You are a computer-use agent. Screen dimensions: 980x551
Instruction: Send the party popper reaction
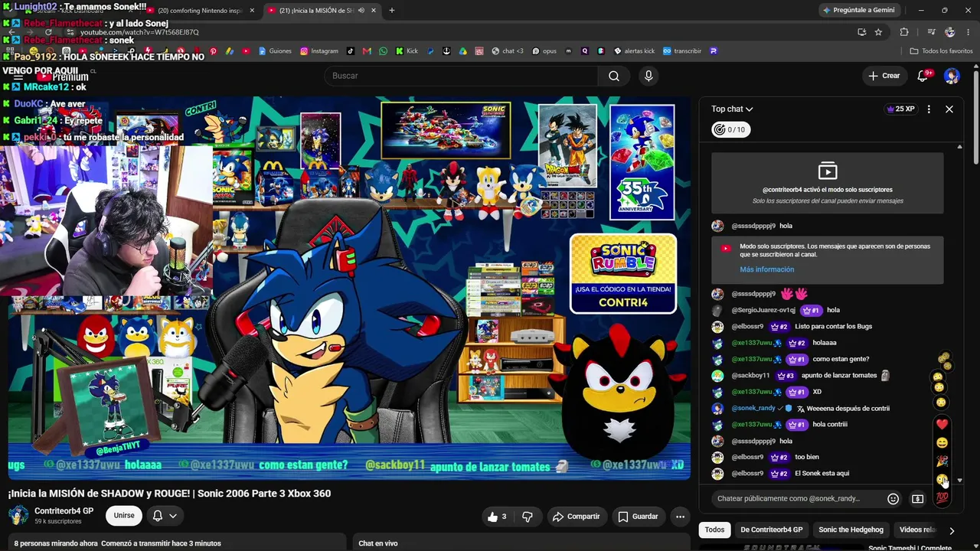point(942,461)
